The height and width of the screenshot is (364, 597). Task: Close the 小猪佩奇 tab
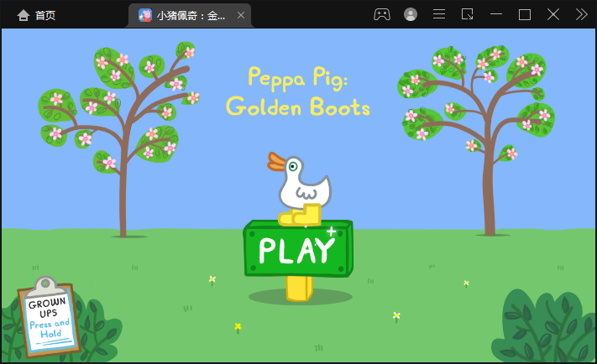[x=241, y=15]
